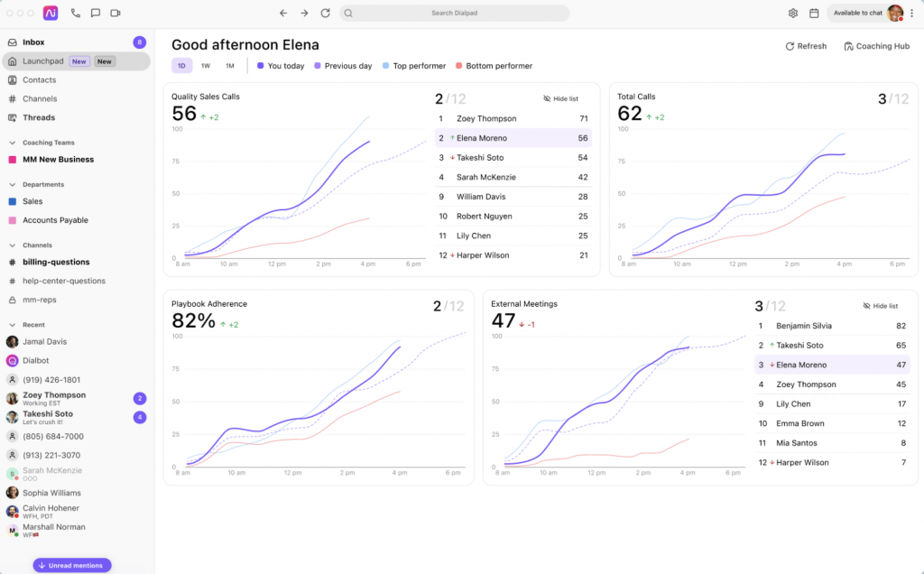The width and height of the screenshot is (924, 574).
Task: Open the calendar icon in top bar
Action: pyautogui.click(x=814, y=14)
